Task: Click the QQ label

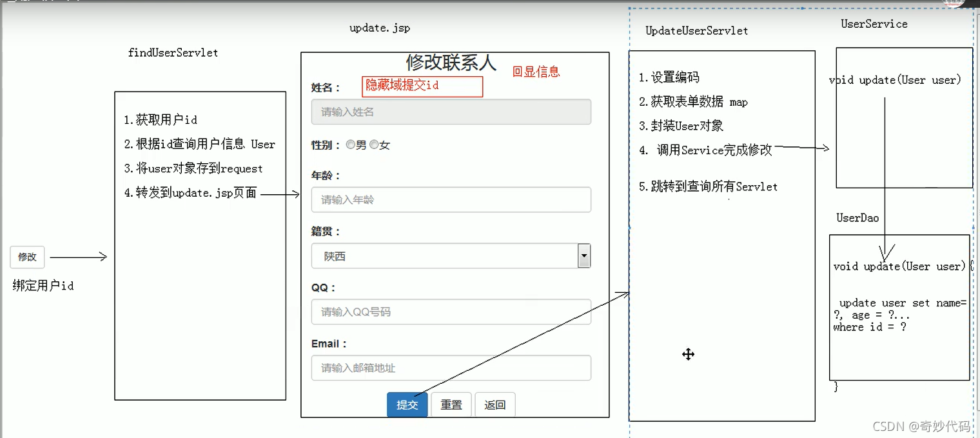Action: [x=324, y=288]
